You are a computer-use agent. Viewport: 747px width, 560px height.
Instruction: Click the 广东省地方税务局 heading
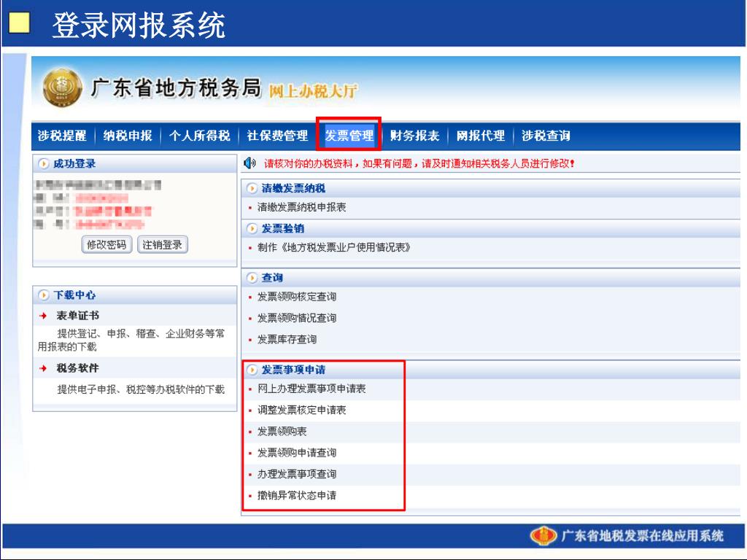point(177,88)
